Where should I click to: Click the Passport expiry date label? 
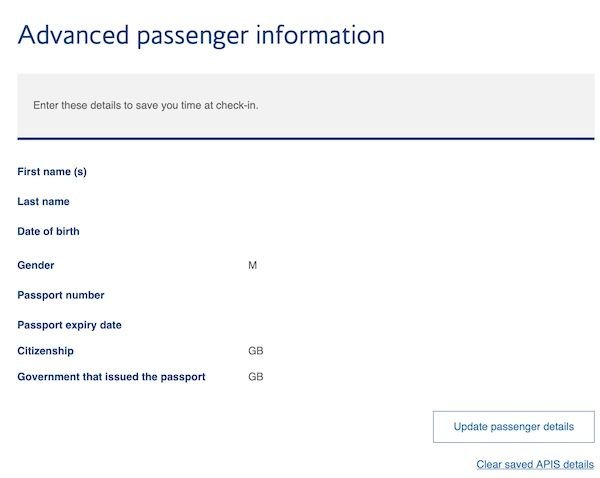click(69, 325)
